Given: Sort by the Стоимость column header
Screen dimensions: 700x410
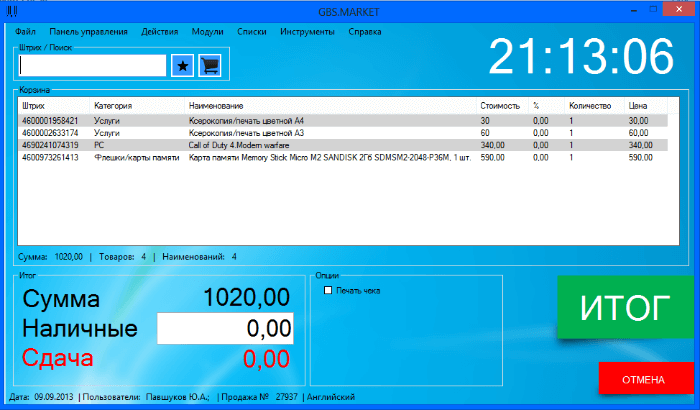Looking at the screenshot, I should 502,106.
